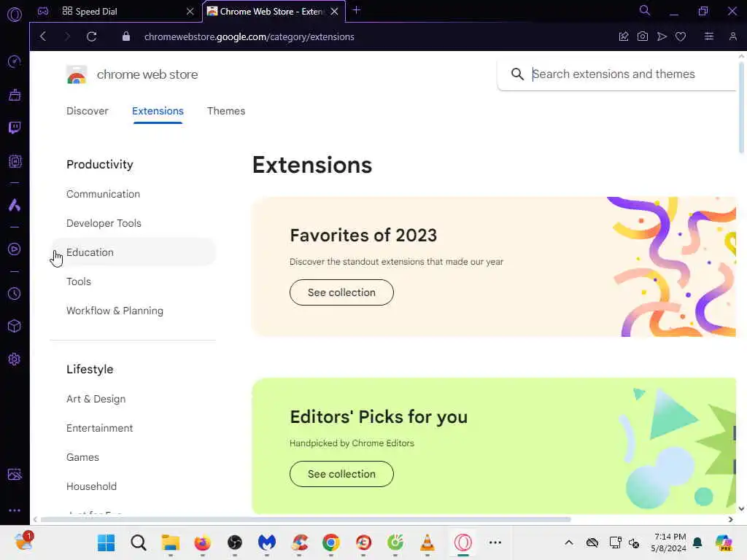
Task: Reload the page with refresh icon
Action: tap(91, 36)
